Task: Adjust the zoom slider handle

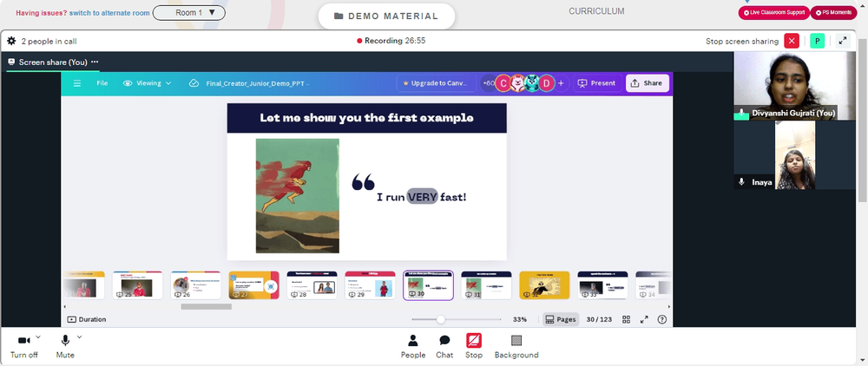Action: click(x=441, y=319)
